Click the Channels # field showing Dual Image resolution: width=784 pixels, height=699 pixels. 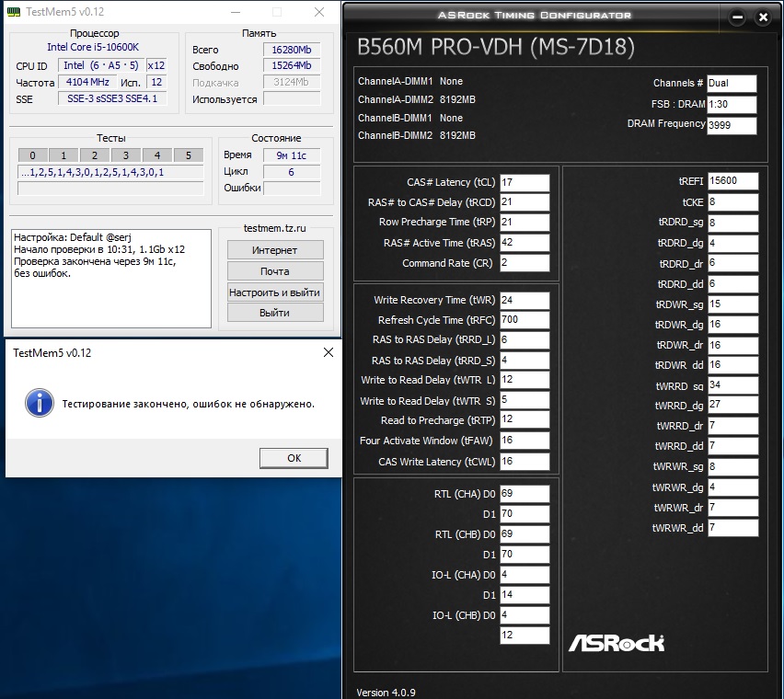click(x=732, y=84)
